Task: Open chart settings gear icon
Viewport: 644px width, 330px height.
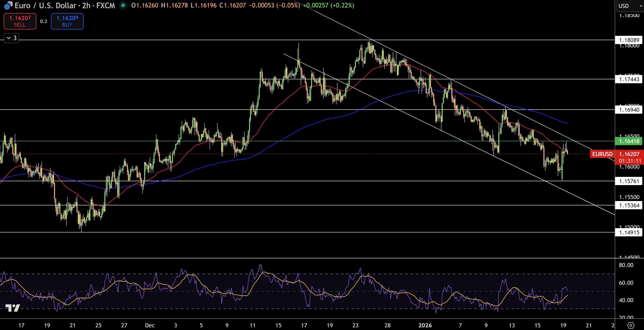Action: tap(631, 325)
